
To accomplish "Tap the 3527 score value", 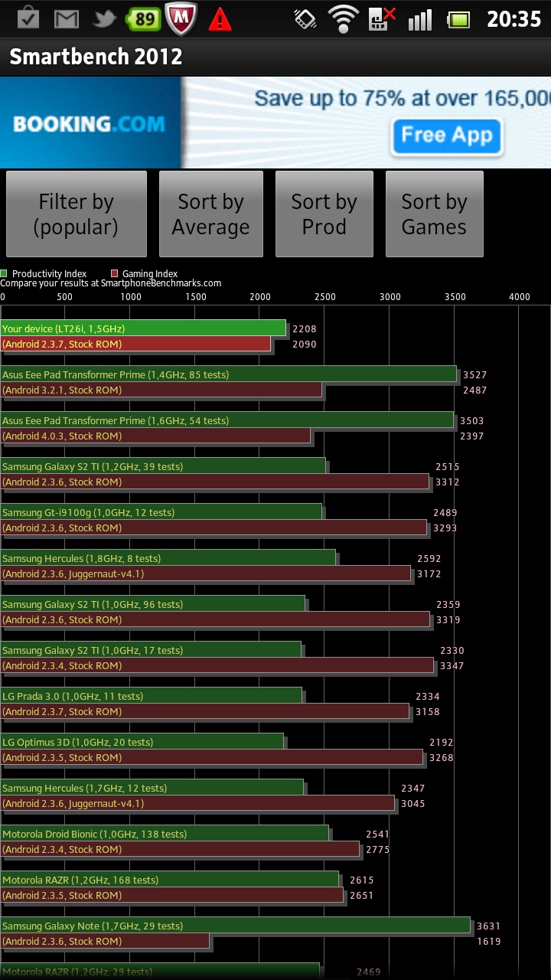I will 475,375.
